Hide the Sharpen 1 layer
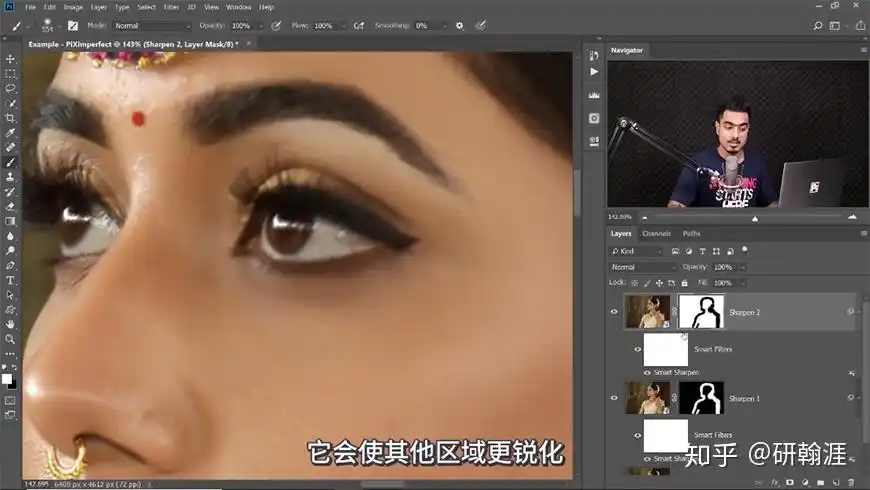This screenshot has height=490, width=870. (x=614, y=398)
